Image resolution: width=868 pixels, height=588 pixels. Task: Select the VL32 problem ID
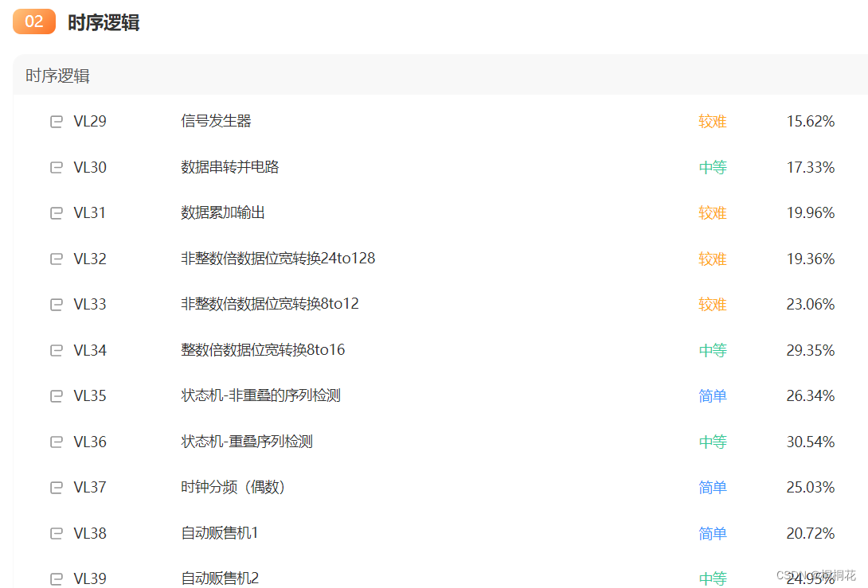coord(90,259)
